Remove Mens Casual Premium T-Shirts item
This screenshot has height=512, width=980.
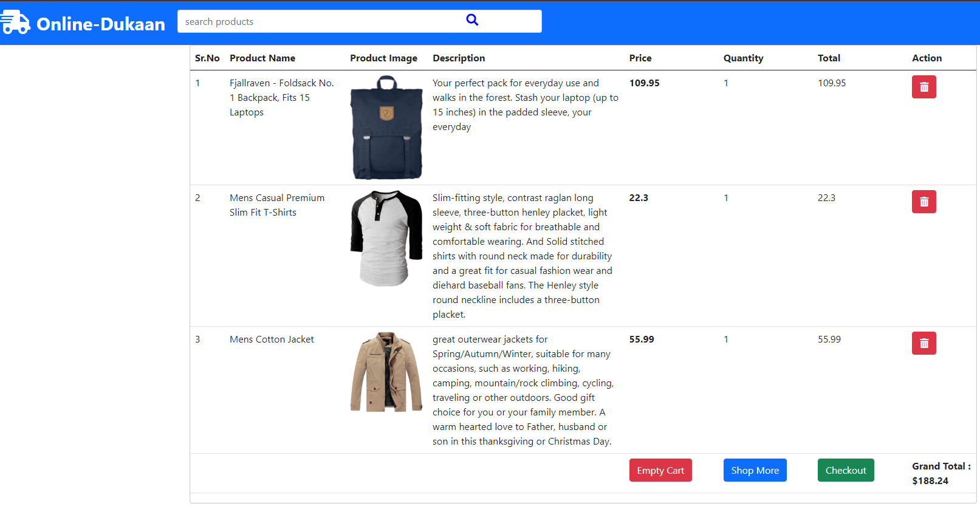click(x=923, y=202)
